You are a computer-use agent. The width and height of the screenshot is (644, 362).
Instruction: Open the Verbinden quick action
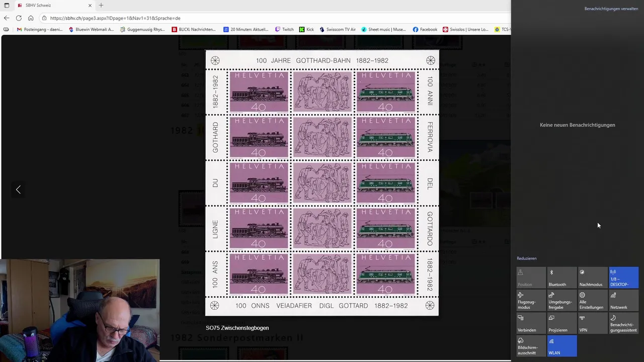tap(531, 324)
